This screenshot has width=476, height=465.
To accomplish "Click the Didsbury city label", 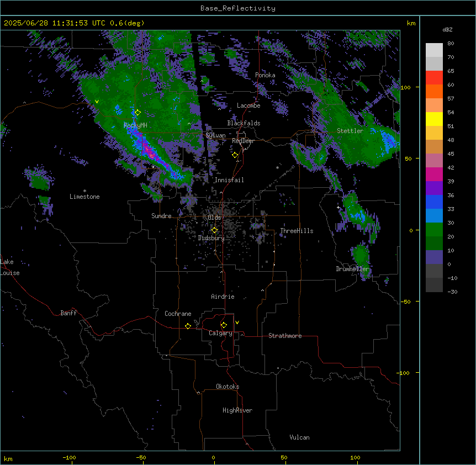I will tap(211, 238).
